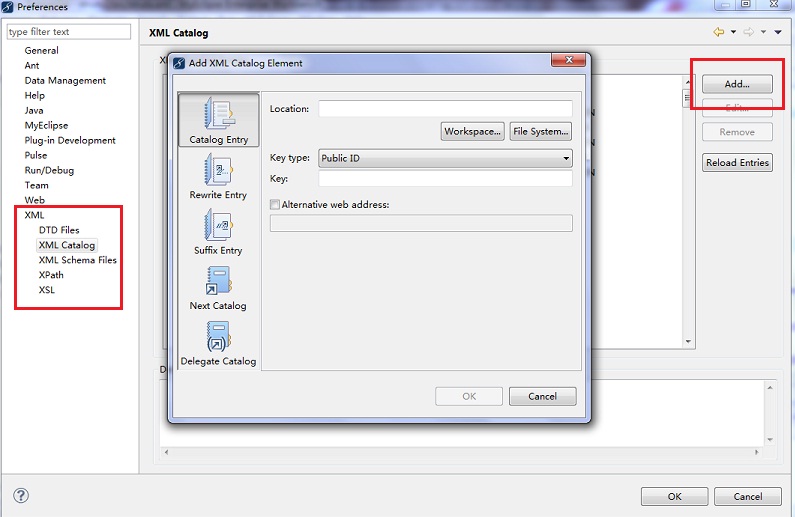
Task: Click the Location input field
Action: click(x=446, y=108)
